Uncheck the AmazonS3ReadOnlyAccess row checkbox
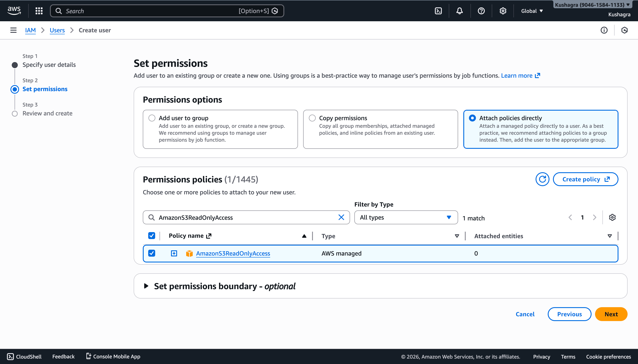 click(x=151, y=253)
